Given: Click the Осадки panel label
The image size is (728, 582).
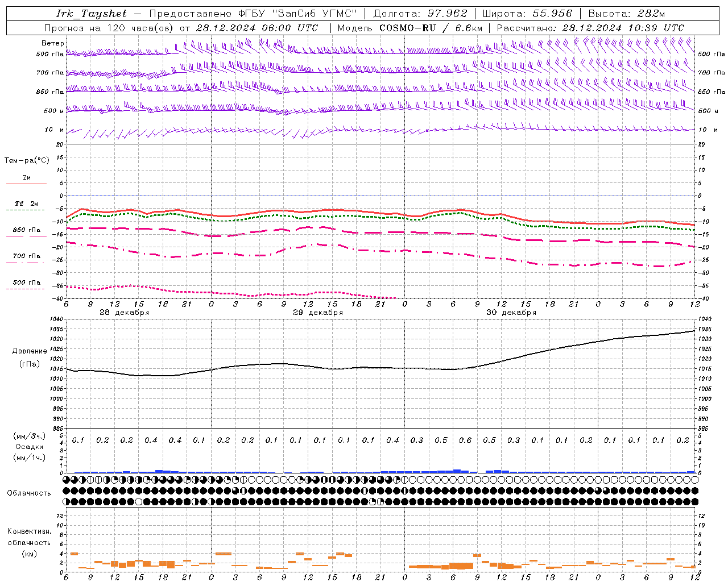Looking at the screenshot, I should coord(30,447).
